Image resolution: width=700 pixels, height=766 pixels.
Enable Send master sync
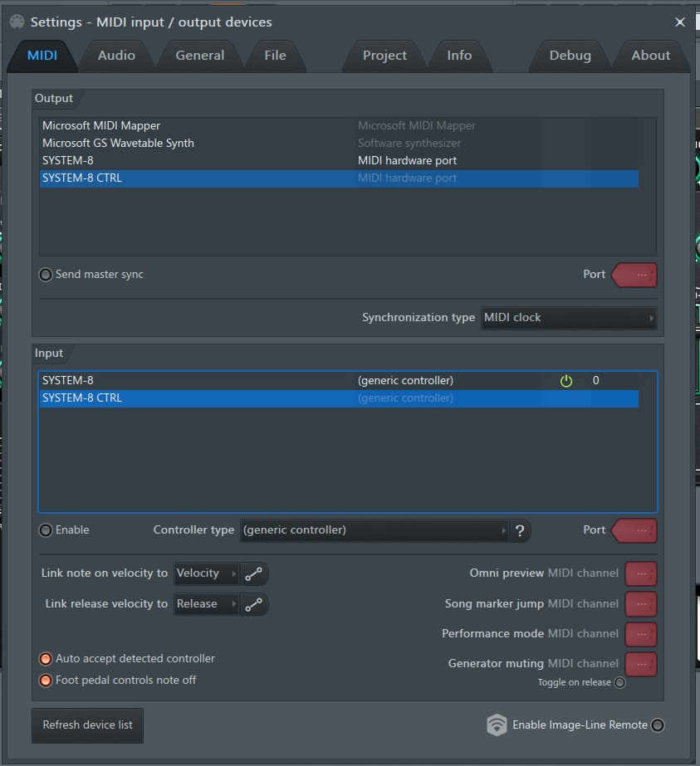46,275
